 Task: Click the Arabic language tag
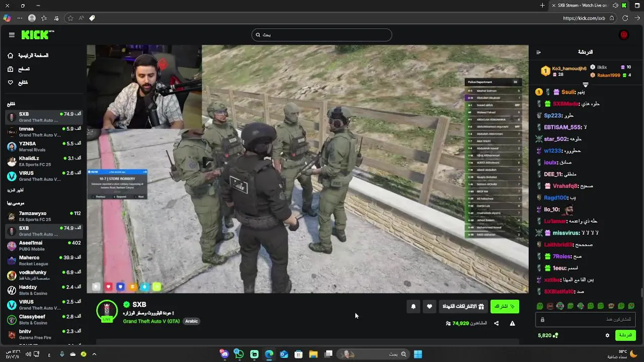point(192,321)
